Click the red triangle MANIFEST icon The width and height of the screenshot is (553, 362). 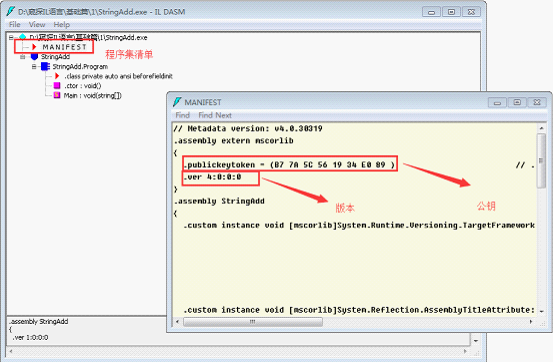click(34, 47)
